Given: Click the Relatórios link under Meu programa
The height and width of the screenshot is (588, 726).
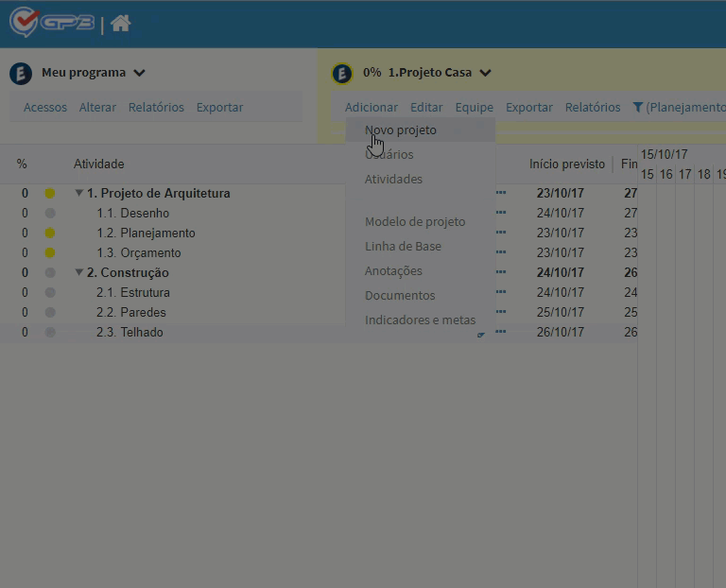Looking at the screenshot, I should point(156,108).
